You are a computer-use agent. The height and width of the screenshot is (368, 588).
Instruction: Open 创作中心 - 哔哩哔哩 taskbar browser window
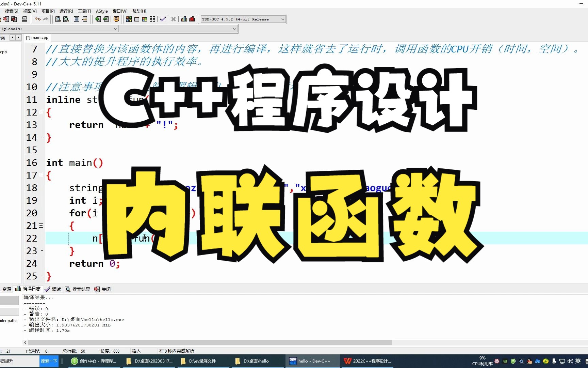click(94, 361)
